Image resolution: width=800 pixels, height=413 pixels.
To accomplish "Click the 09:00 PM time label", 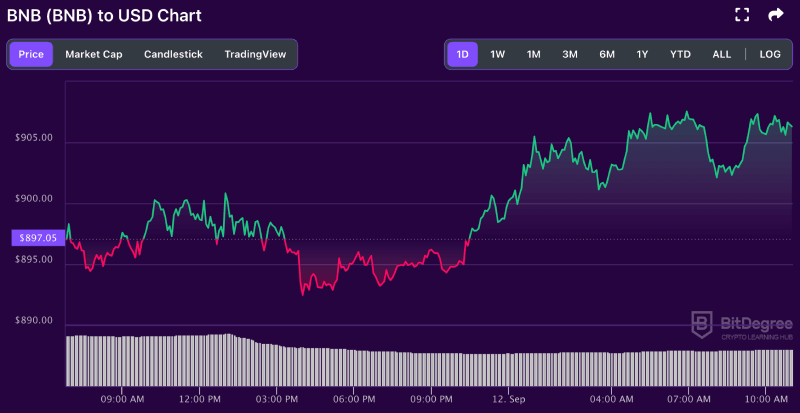I will point(431,397).
